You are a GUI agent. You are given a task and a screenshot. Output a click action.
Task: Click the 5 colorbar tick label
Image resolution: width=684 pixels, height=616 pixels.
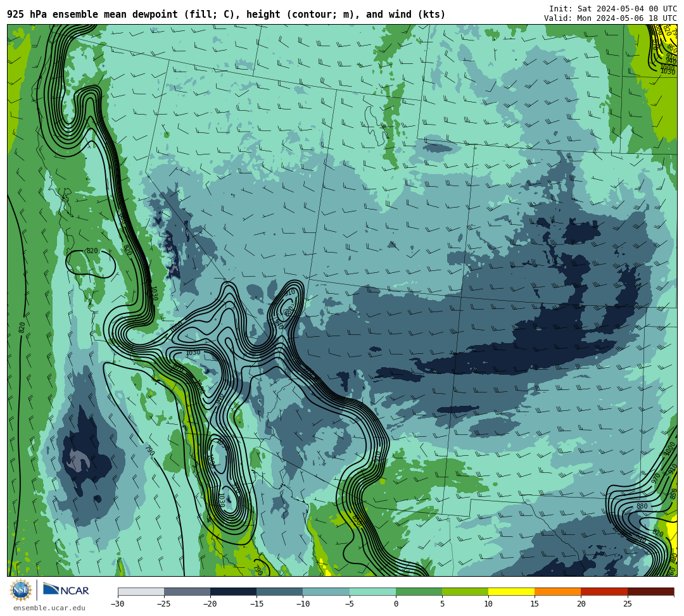[442, 604]
